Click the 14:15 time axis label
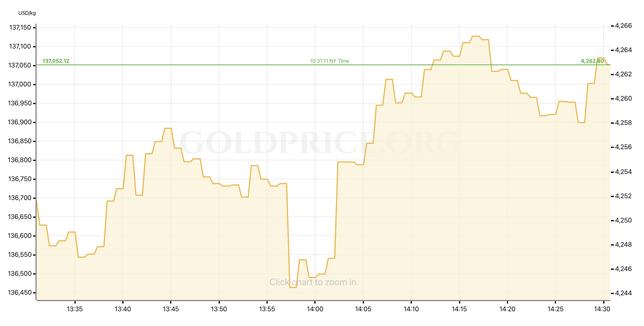Screen dimensions: 644x326 coord(459,309)
